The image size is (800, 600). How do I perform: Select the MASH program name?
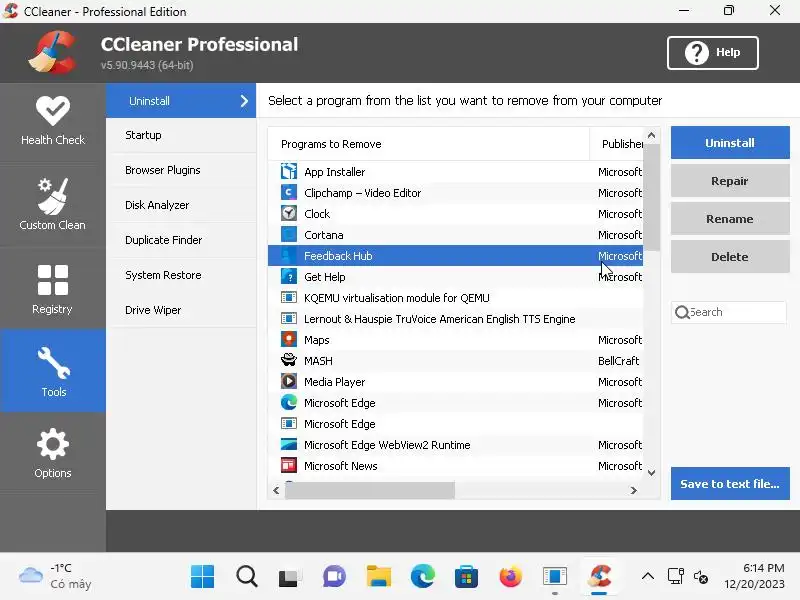click(x=318, y=361)
